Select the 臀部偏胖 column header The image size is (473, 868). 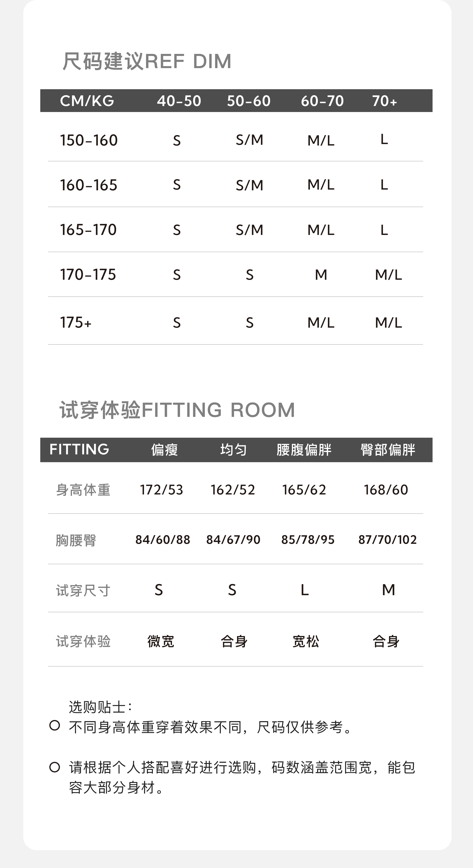(x=388, y=450)
